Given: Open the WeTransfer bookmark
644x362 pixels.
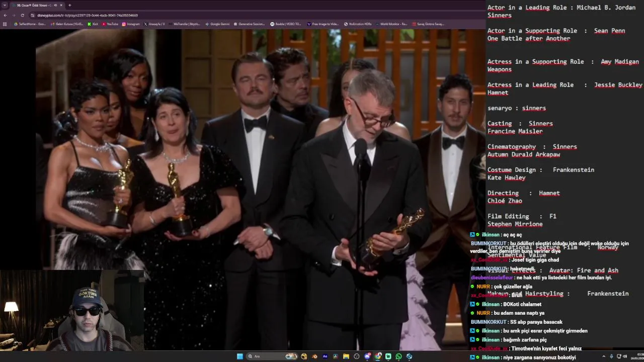Looking at the screenshot, I should (x=185, y=24).
